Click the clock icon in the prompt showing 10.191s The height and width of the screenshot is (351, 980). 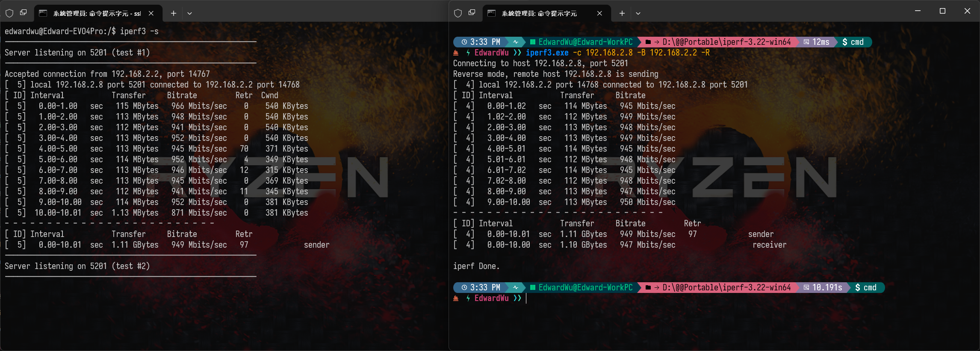464,287
